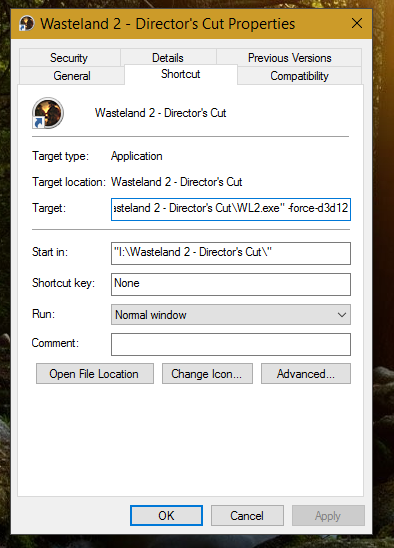
Task: Expand the Run window mode dropdown
Action: click(231, 315)
